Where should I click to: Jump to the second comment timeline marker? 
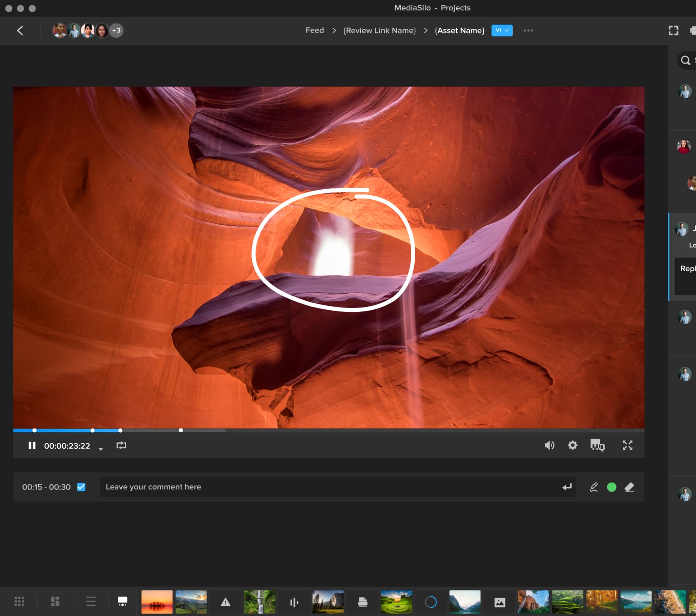[92, 430]
